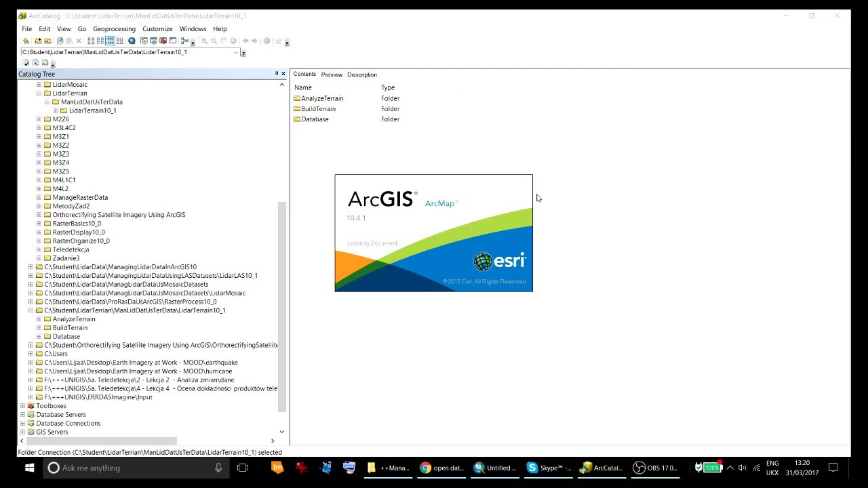This screenshot has height=488, width=868.
Task: Click the Catalog Tree scroll down arrow
Action: click(x=282, y=432)
